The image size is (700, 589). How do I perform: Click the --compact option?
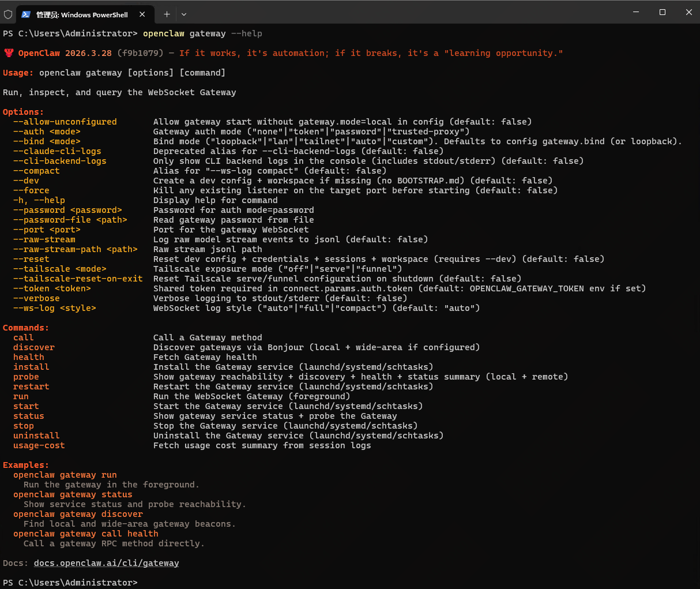(36, 171)
